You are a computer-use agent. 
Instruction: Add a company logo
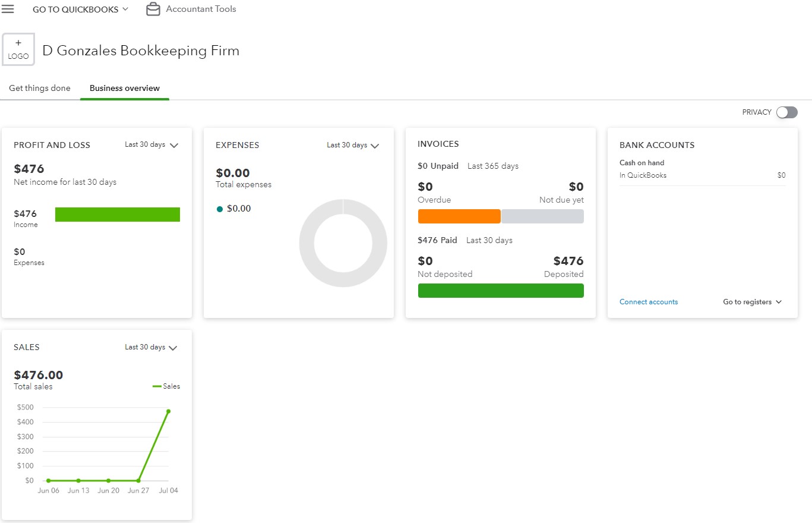tap(18, 49)
